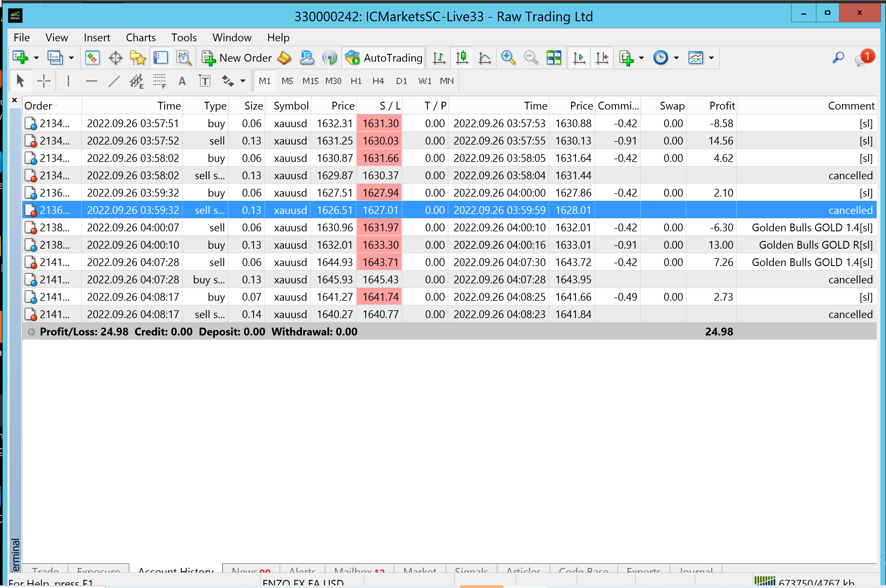This screenshot has height=588, width=886.
Task: Open the periodicity clock dropdown arrow
Action: click(677, 58)
